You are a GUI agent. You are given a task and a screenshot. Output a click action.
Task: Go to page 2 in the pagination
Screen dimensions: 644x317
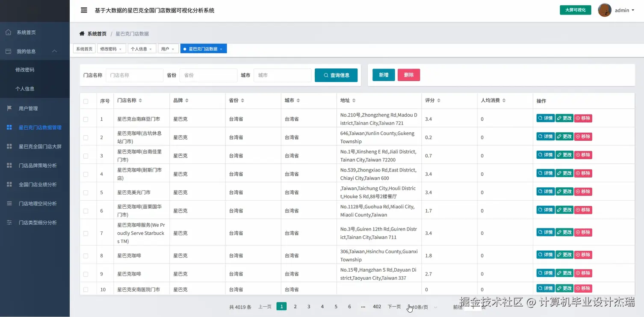(x=295, y=307)
